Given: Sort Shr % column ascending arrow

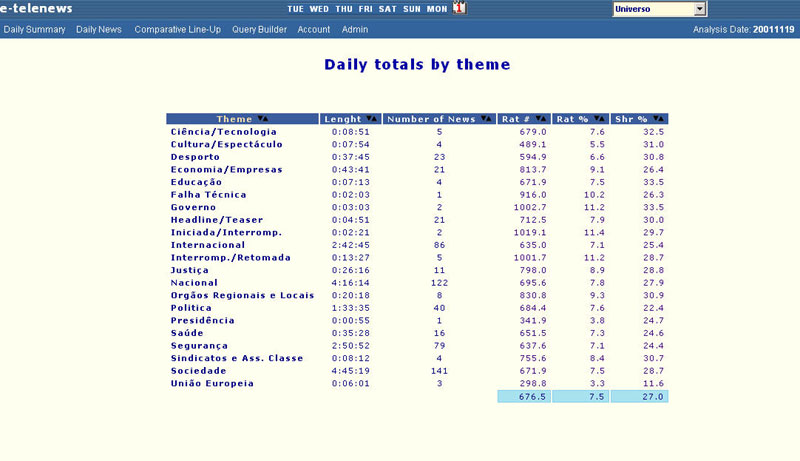Looking at the screenshot, I should pyautogui.click(x=661, y=118).
